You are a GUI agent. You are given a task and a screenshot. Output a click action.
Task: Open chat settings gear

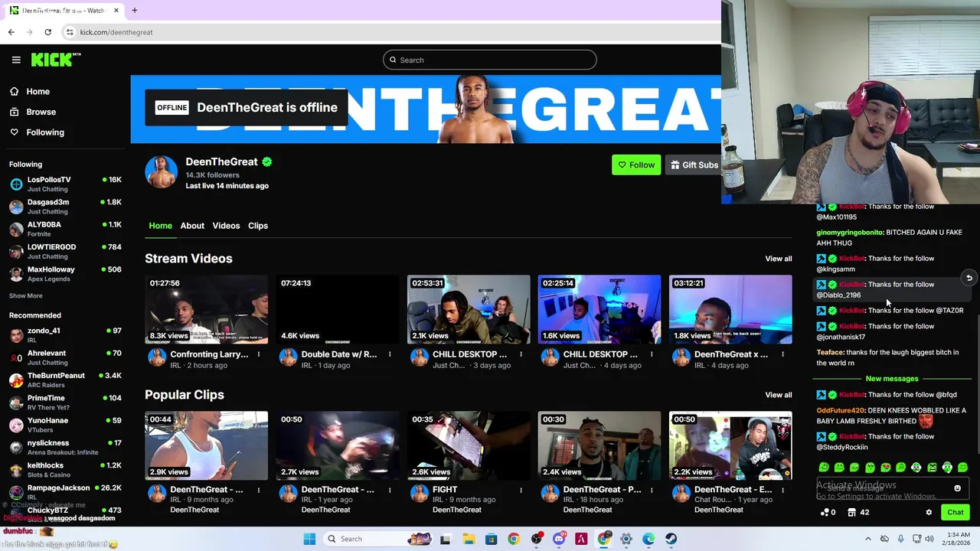tap(929, 513)
